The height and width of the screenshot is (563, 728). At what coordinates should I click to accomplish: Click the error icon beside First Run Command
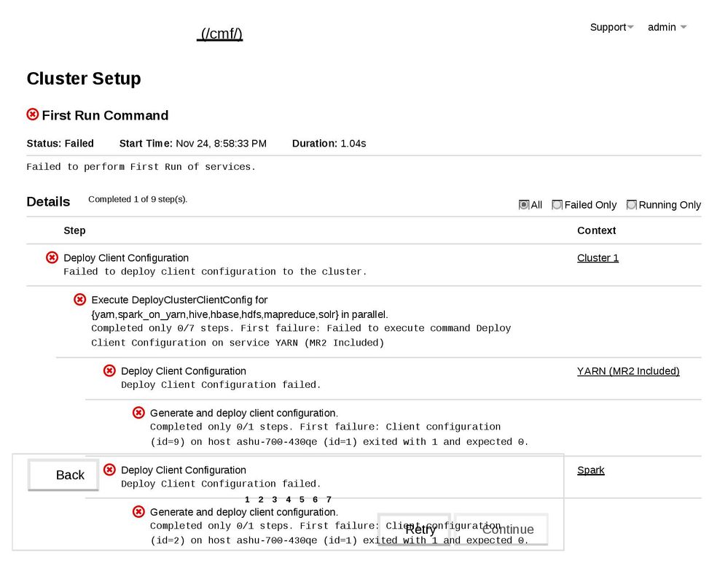pos(32,114)
